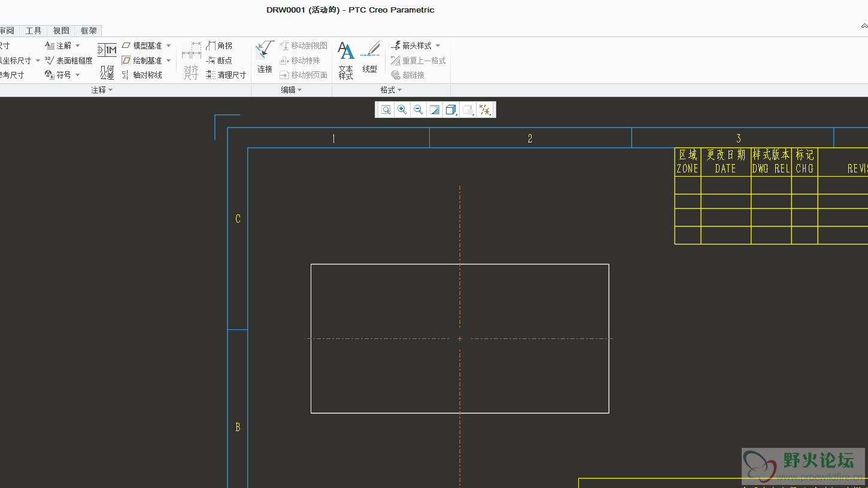Screen dimensions: 868x488
Task: Click the refit view magnifier icon
Action: pyautogui.click(x=386, y=110)
